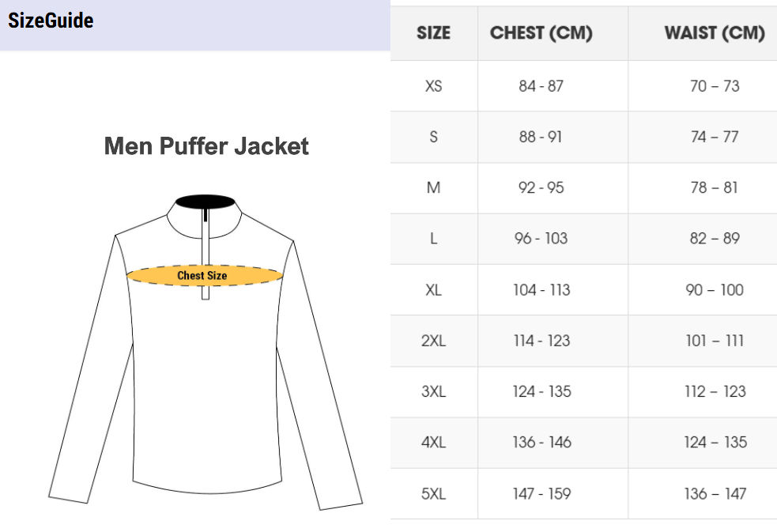The height and width of the screenshot is (532, 777).
Task: Click the waist value 136 – 147
Action: [x=715, y=494]
